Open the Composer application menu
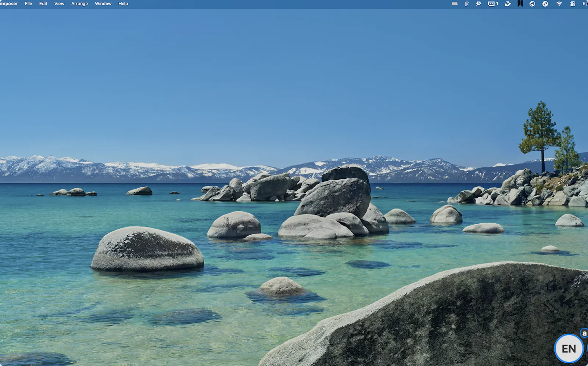588x366 pixels. pos(9,4)
